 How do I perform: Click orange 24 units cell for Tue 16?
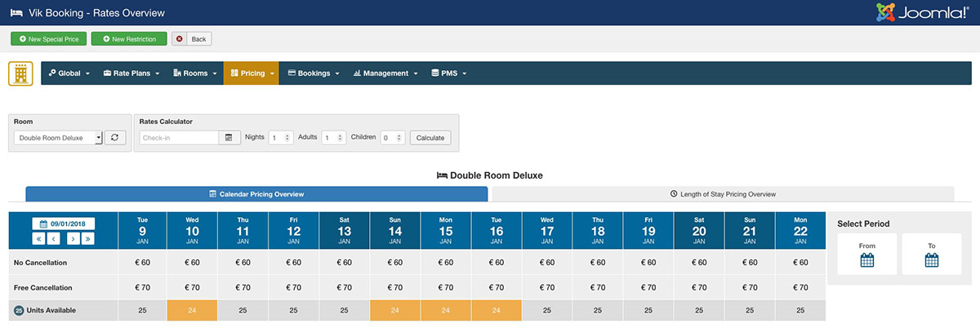tap(497, 311)
